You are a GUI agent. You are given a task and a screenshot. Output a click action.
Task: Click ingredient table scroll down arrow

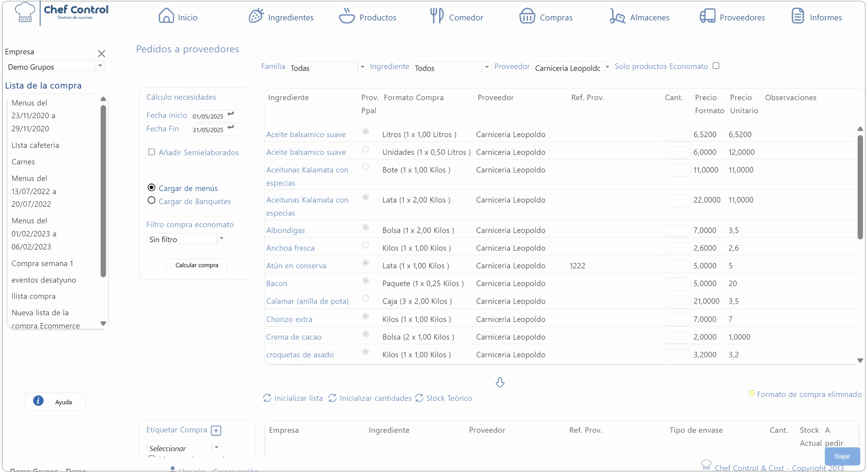click(x=860, y=360)
